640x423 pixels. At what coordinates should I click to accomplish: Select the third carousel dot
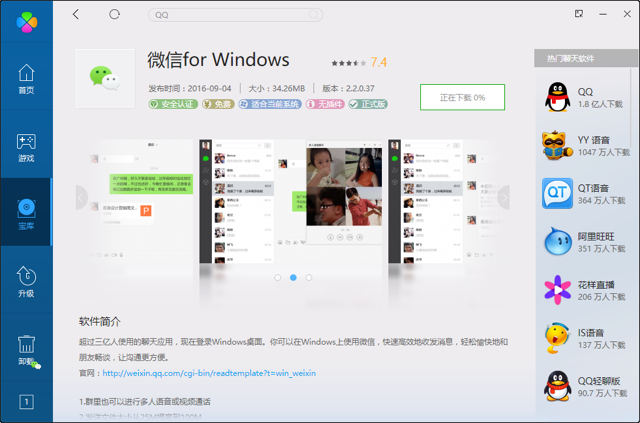[309, 278]
